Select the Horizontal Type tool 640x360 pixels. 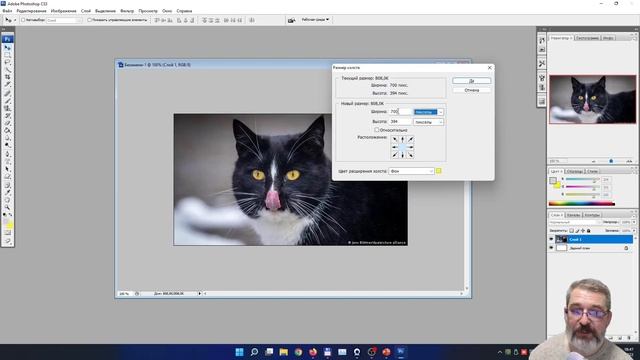[x=7, y=162]
